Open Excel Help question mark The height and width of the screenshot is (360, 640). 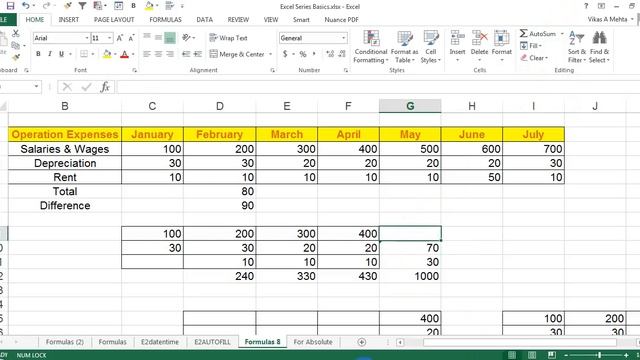point(586,6)
